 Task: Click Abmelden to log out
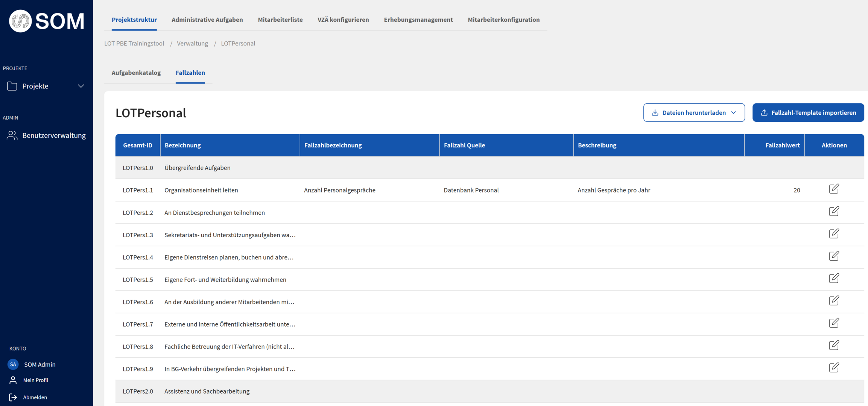tap(35, 397)
